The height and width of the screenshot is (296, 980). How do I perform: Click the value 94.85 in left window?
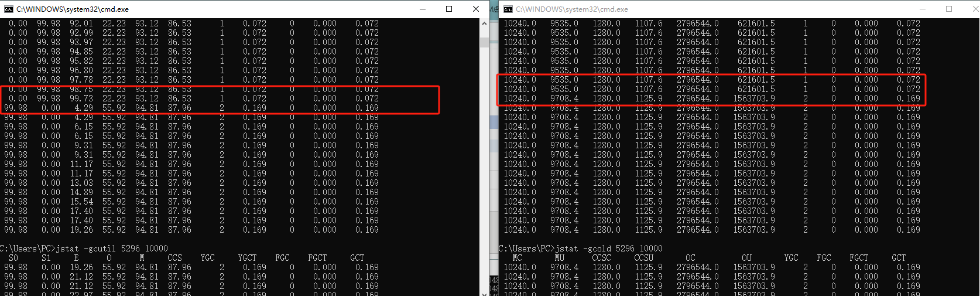(x=81, y=52)
